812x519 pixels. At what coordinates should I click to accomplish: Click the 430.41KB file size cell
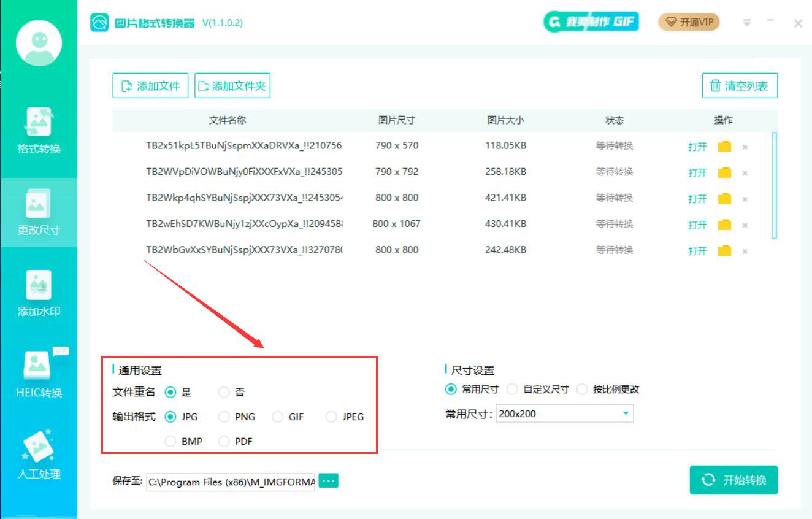[x=506, y=224]
